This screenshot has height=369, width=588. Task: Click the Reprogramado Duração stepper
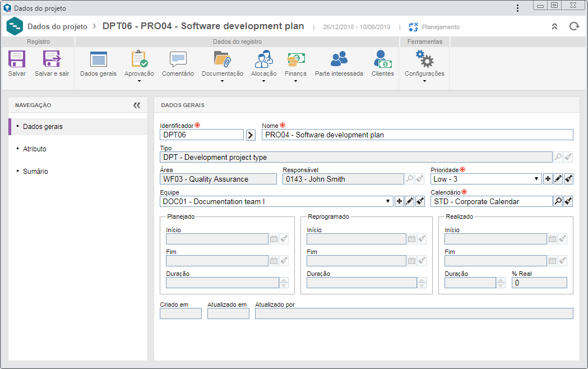pos(422,283)
